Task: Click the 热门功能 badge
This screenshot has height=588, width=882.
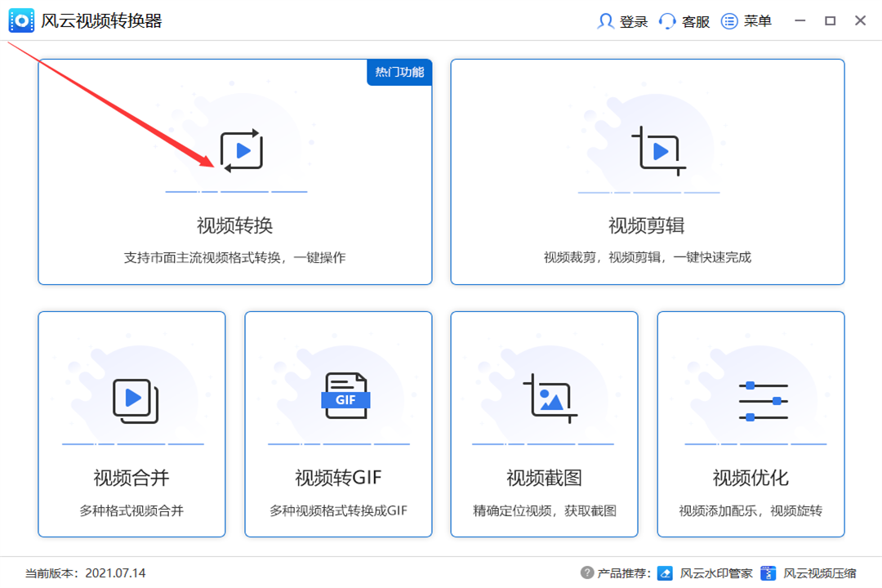Action: [399, 72]
